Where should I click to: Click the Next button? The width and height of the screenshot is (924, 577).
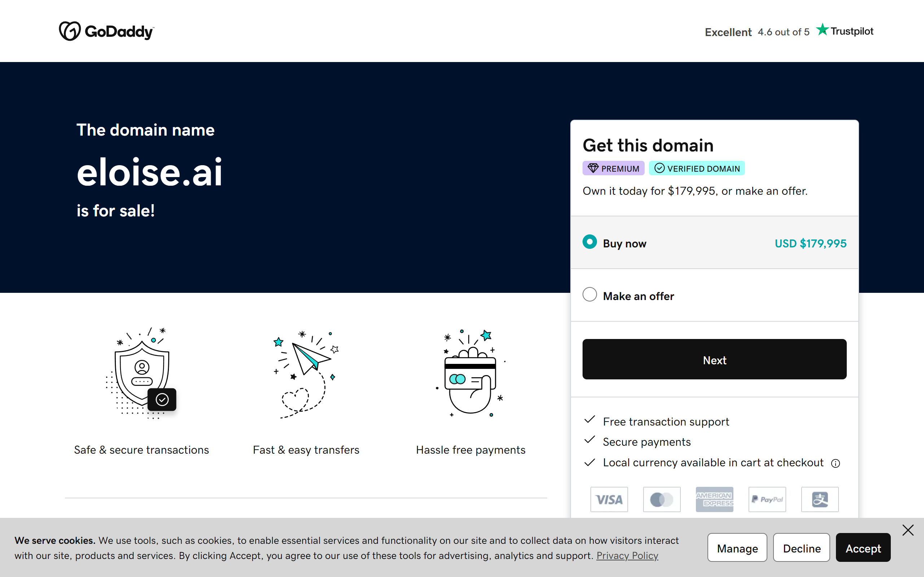pos(714,359)
